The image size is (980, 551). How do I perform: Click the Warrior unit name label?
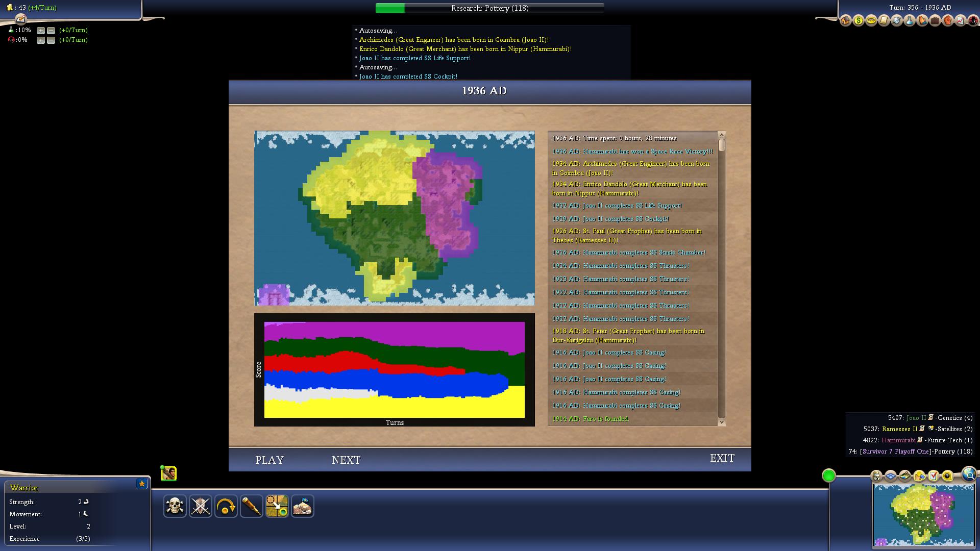pos(24,488)
